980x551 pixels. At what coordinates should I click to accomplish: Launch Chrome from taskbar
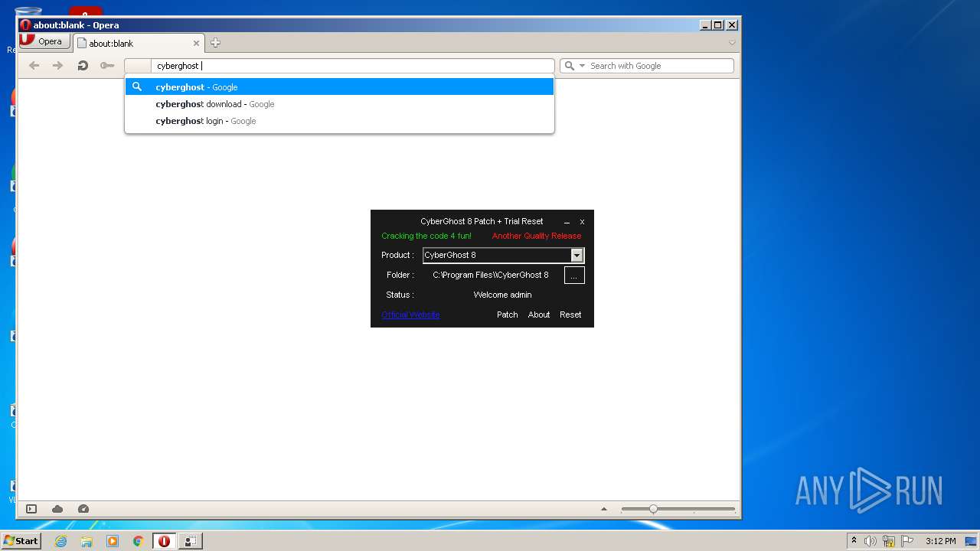point(139,541)
